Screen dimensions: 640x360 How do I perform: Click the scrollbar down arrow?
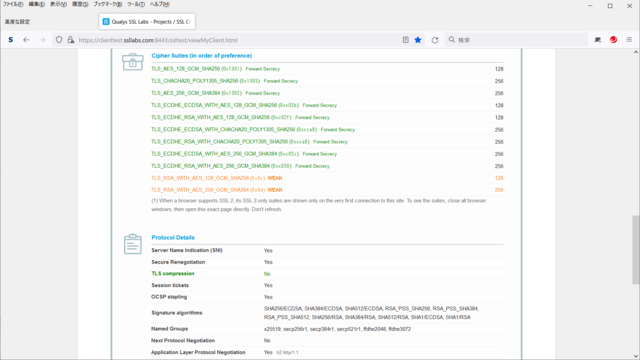pyautogui.click(x=636, y=356)
